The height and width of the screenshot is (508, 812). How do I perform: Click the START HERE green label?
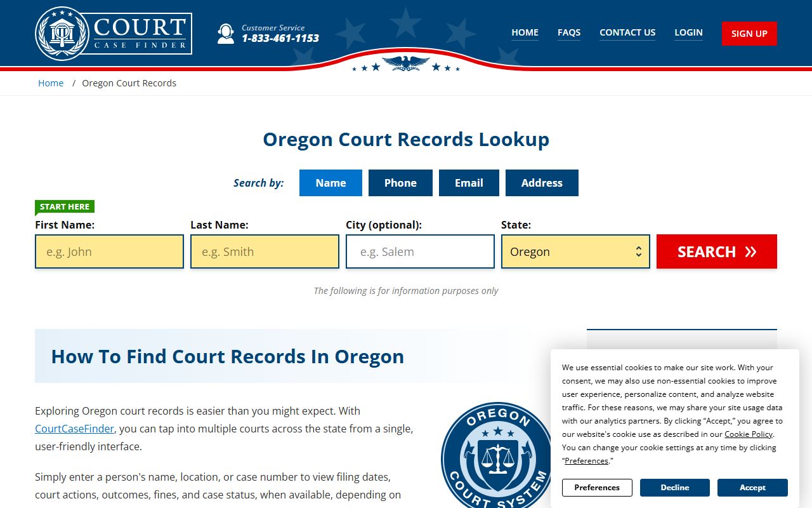pos(65,206)
